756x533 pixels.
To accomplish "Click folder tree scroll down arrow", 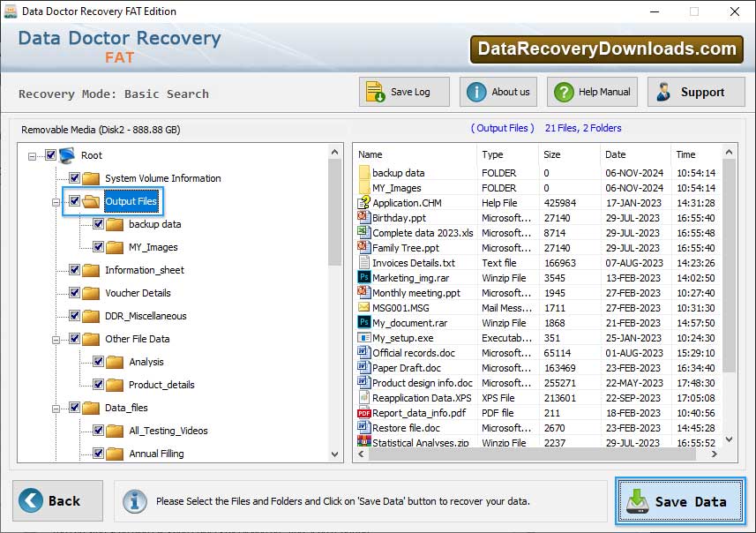I will point(334,454).
